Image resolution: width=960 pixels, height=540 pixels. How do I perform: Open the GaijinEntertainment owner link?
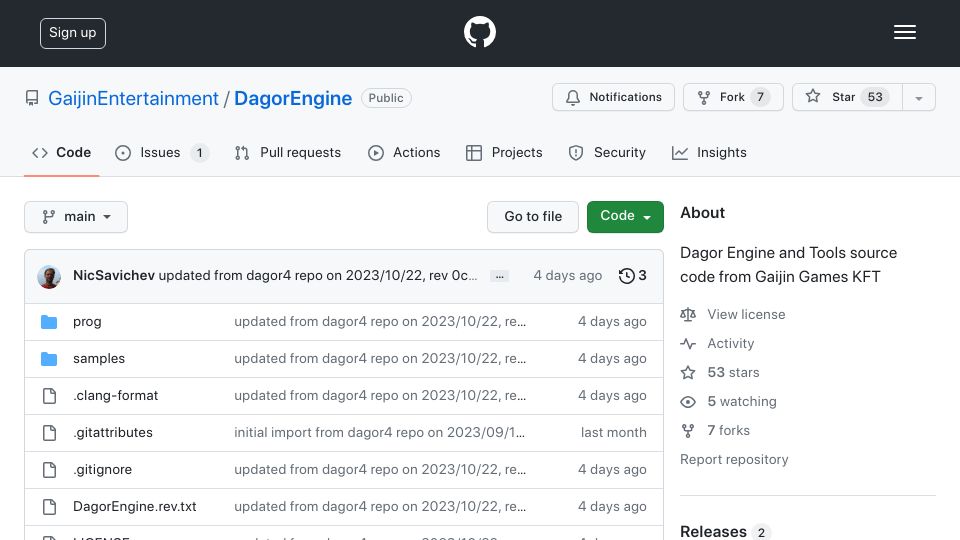tap(133, 99)
